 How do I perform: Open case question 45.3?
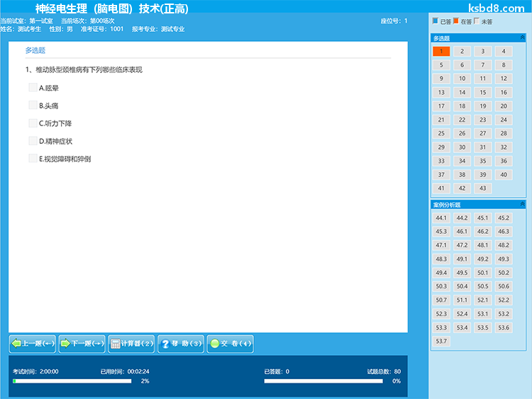pos(441,232)
